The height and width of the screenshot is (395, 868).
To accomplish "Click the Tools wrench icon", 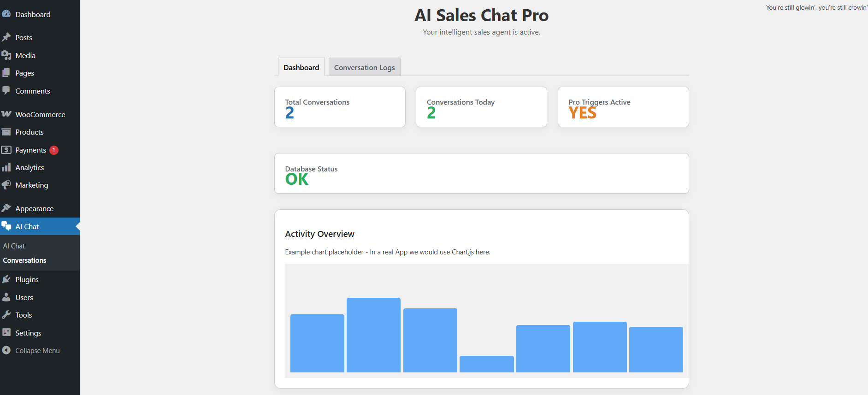I will 6,315.
